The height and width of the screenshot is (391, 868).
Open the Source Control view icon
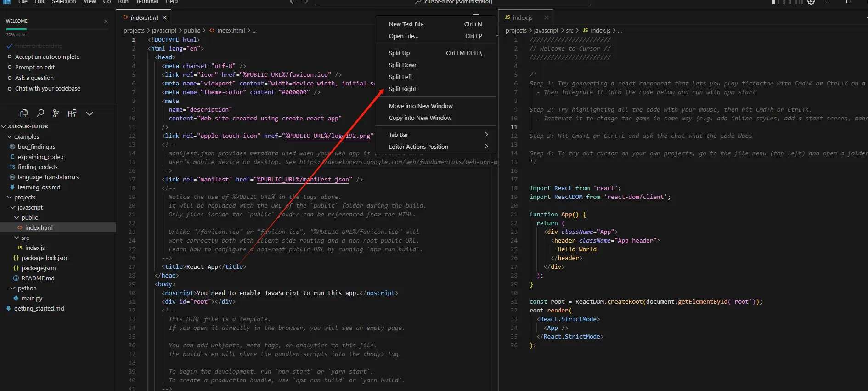point(56,113)
